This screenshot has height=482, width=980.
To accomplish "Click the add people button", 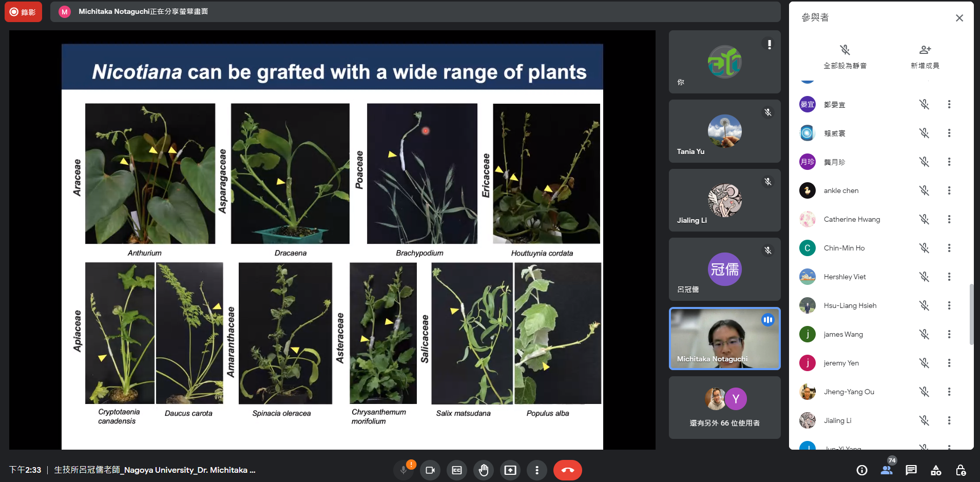I will pyautogui.click(x=925, y=56).
